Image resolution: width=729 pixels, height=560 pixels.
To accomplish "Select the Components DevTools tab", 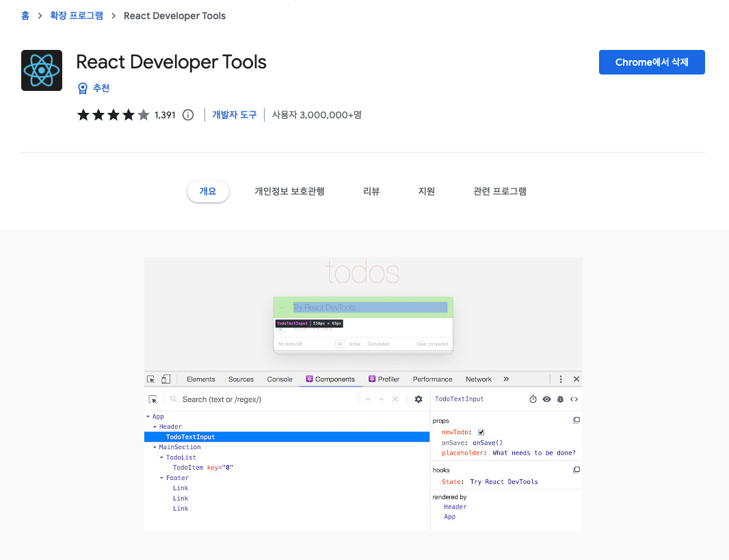I will [330, 379].
